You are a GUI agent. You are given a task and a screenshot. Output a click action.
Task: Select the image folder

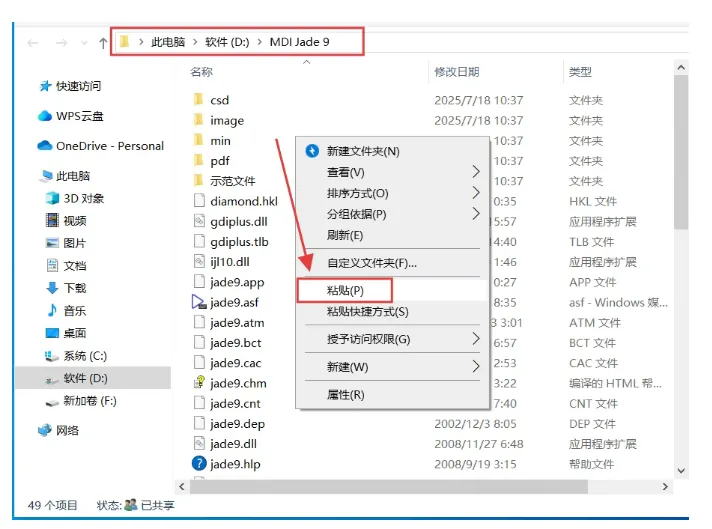click(227, 120)
